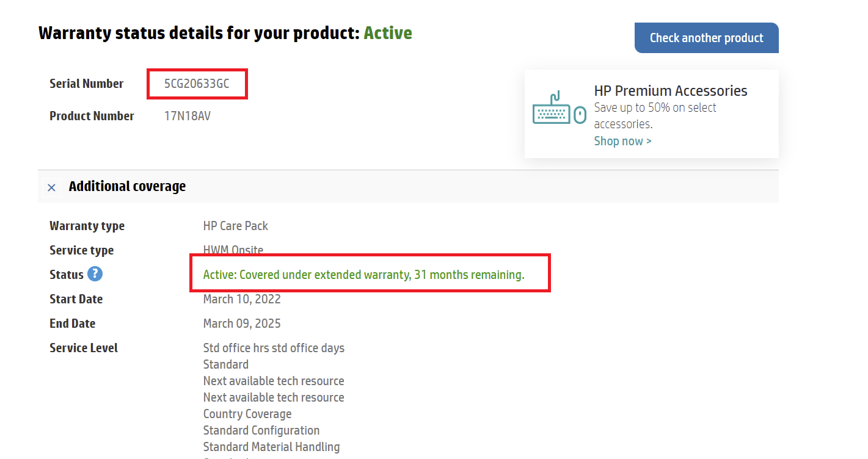Click the green Active text in heading
The width and height of the screenshot is (868, 459).
(x=388, y=33)
